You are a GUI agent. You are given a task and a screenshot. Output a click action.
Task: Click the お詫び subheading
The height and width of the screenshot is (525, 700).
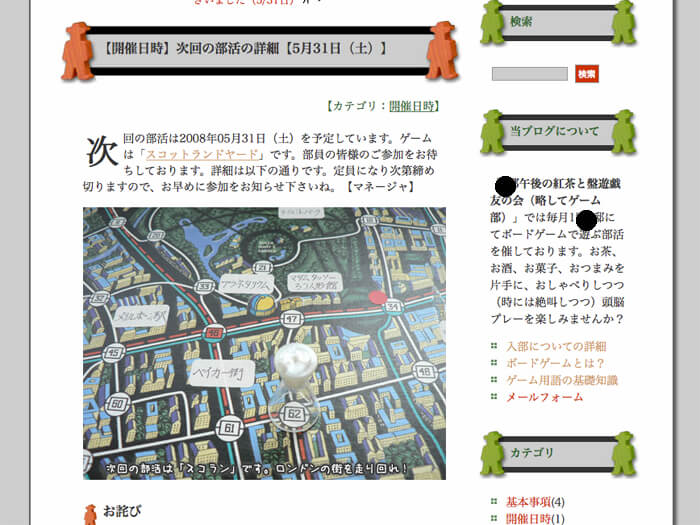pos(122,511)
